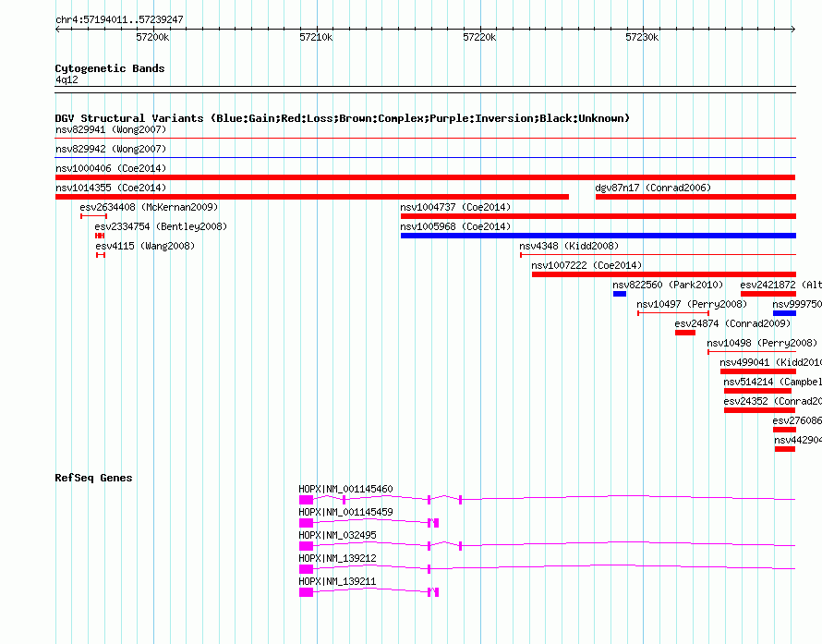Open esv2334754 (Bentley2008) variant

pyautogui.click(x=100, y=236)
